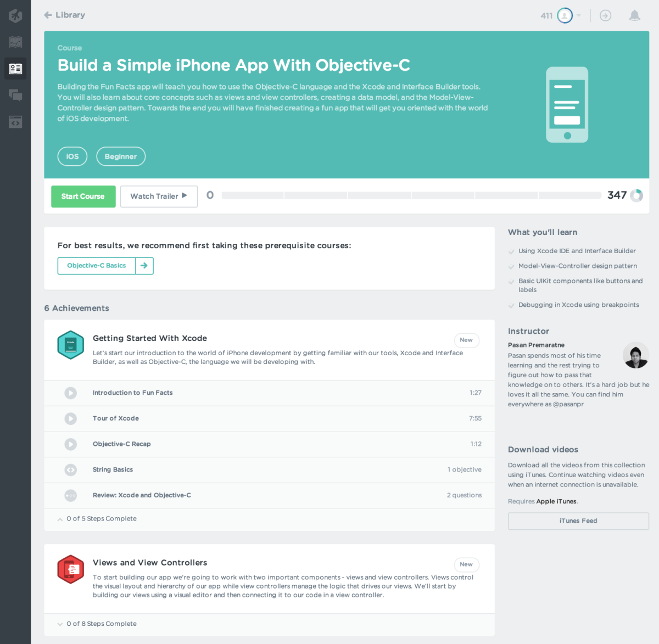Click the 347 points pie chart icon
This screenshot has height=644, width=659.
tap(636, 195)
